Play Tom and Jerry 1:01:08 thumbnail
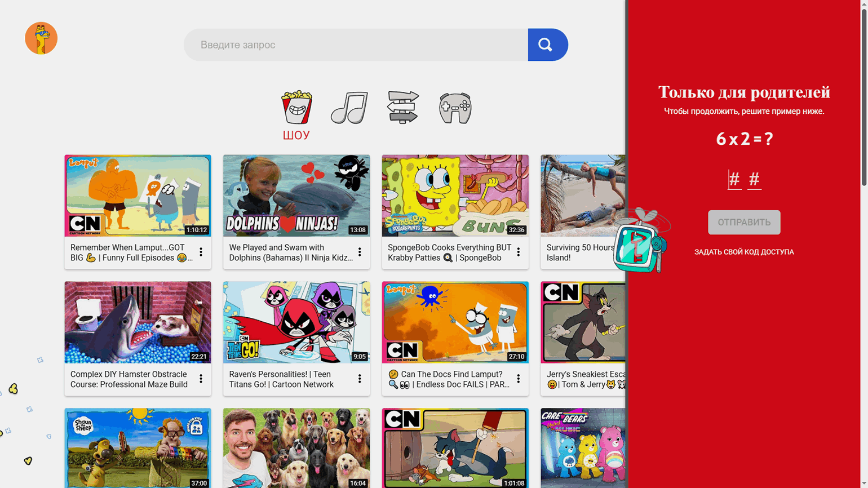868x488 pixels. pyautogui.click(x=455, y=448)
